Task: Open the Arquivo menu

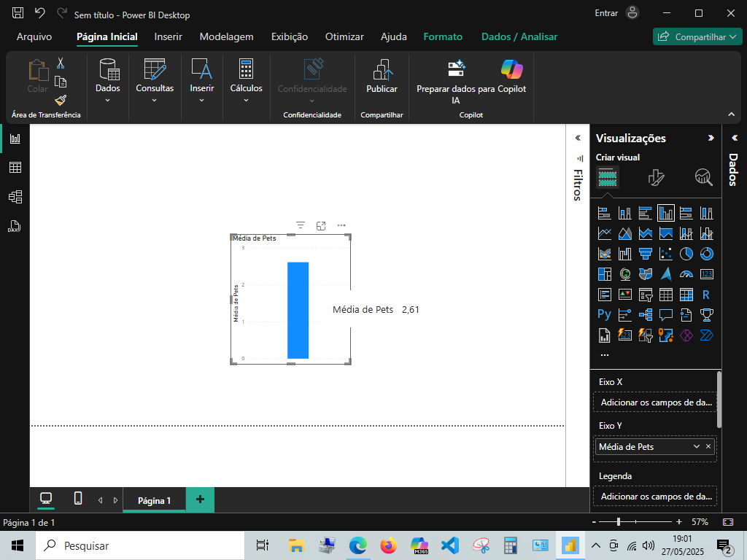Action: point(34,36)
